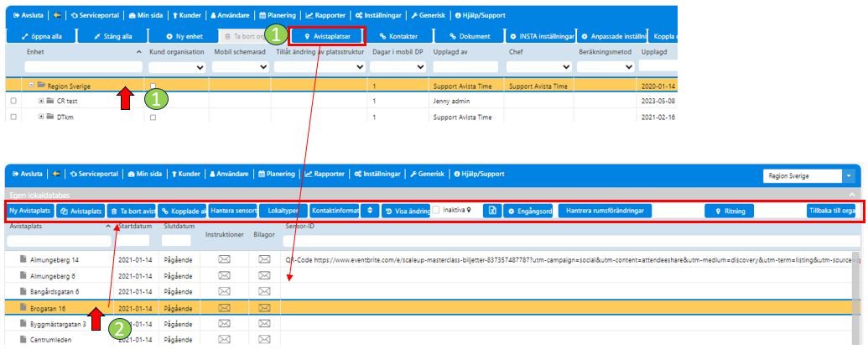Click the Enhet filter input field
The image size is (868, 355).
point(83,67)
